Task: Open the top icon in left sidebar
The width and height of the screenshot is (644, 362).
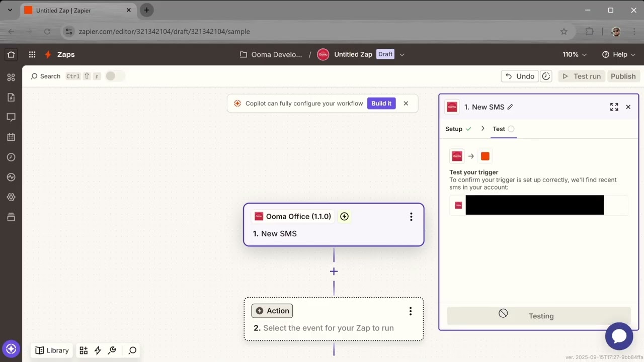Action: (11, 77)
